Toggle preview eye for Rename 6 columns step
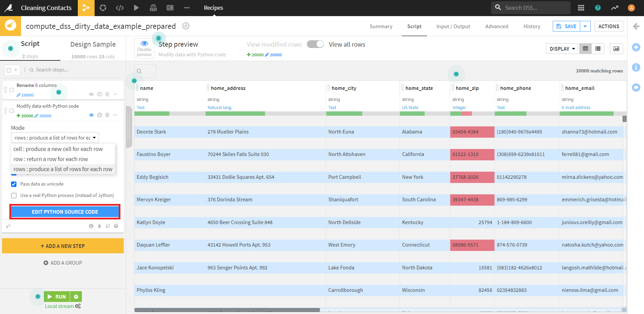The height and width of the screenshot is (314, 644). [x=91, y=94]
